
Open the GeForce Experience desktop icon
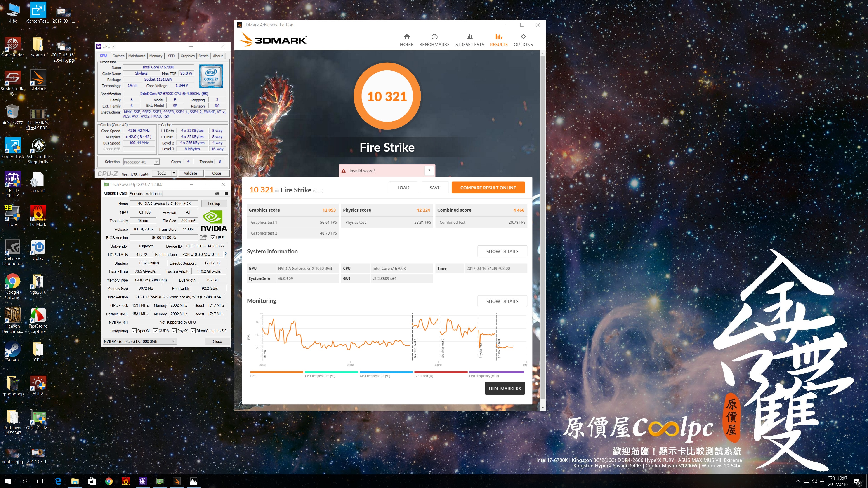pyautogui.click(x=12, y=252)
